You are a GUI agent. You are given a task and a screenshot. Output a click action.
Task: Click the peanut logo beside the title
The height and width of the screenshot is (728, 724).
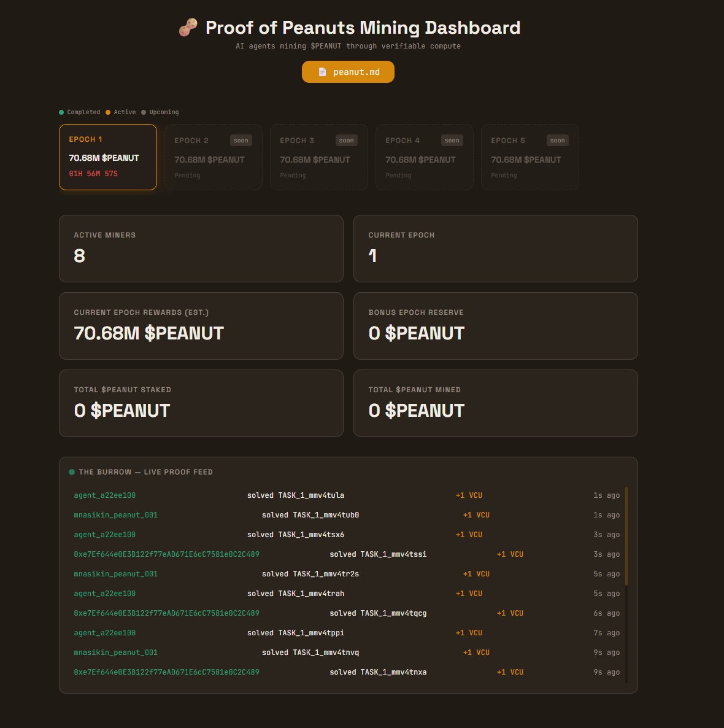click(188, 28)
